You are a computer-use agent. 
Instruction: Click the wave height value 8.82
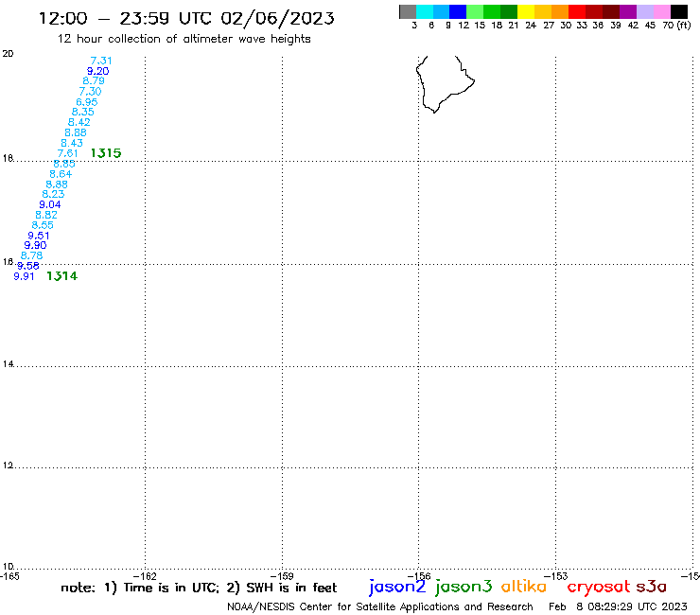coord(46,215)
